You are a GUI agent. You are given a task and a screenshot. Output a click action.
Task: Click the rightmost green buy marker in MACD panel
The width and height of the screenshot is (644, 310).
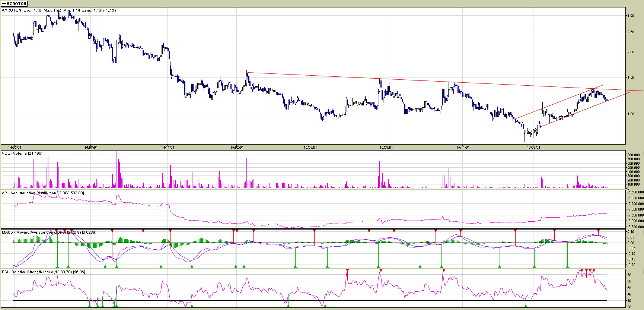[x=567, y=266]
